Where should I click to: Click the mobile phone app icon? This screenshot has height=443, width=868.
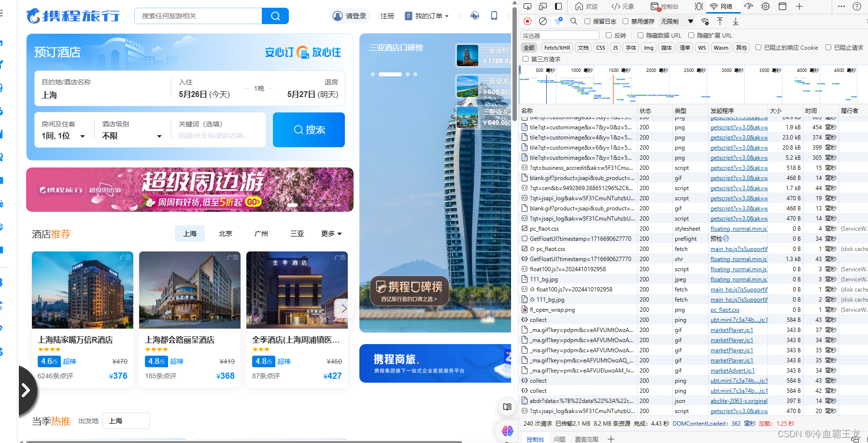[494, 16]
